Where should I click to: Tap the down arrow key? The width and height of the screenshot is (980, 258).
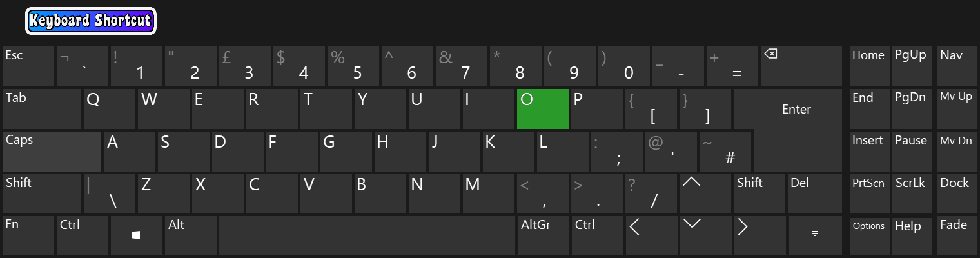705,236
